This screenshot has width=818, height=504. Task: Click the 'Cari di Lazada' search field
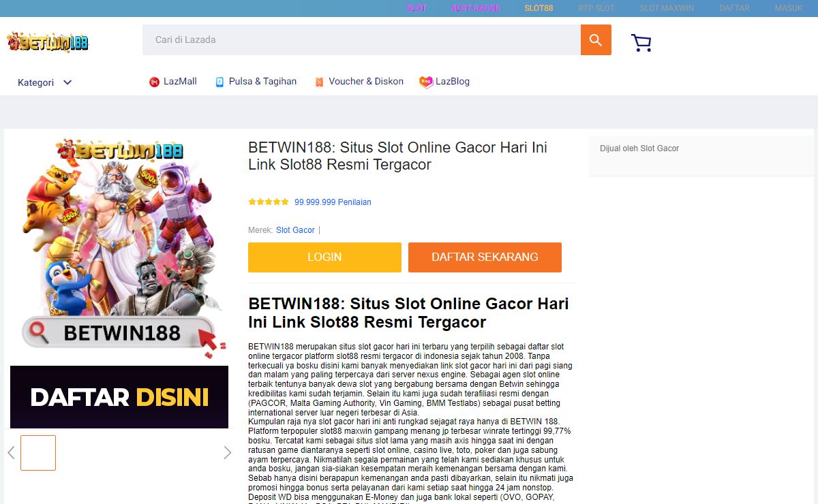coord(361,40)
